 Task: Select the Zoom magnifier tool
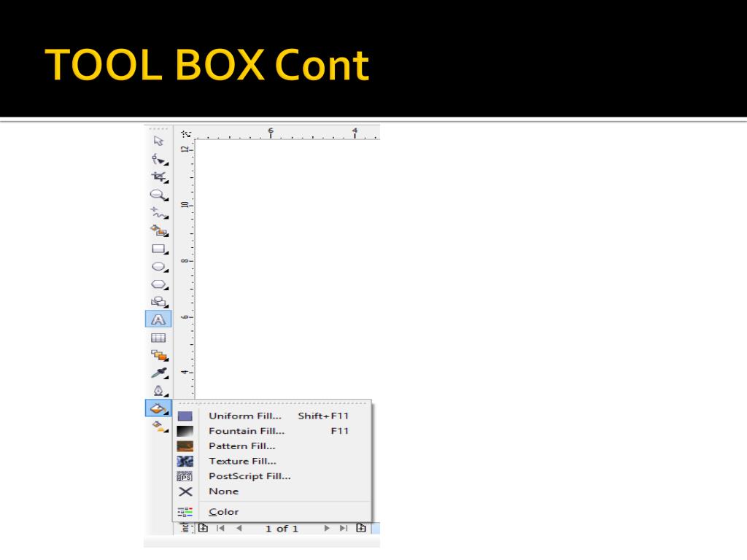click(x=159, y=195)
